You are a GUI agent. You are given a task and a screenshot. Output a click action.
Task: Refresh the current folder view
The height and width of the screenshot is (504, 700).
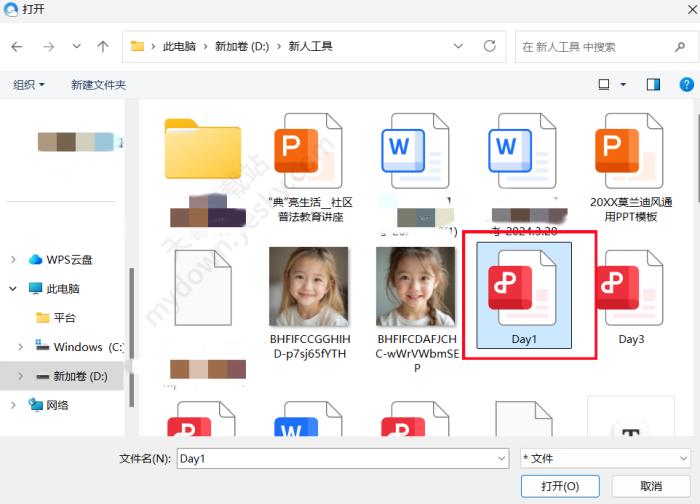tap(489, 46)
